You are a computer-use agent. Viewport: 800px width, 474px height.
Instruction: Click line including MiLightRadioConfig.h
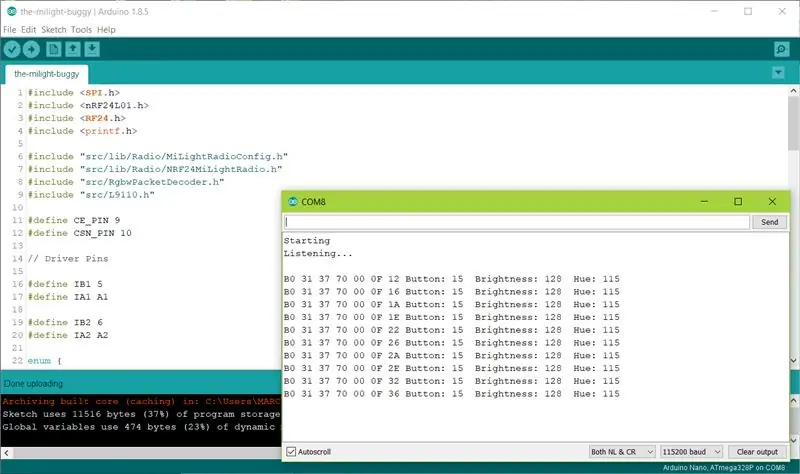tap(158, 156)
